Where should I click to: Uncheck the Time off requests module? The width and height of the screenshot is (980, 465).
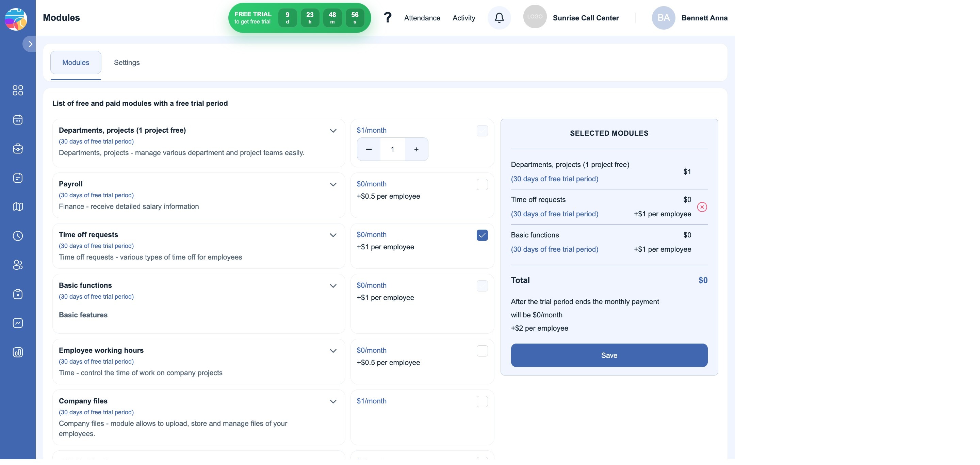click(483, 235)
